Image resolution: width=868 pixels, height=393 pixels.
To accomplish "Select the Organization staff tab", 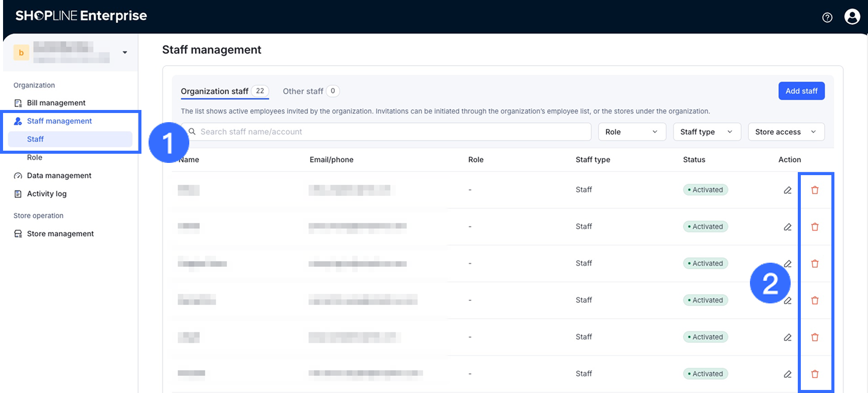I will 215,91.
